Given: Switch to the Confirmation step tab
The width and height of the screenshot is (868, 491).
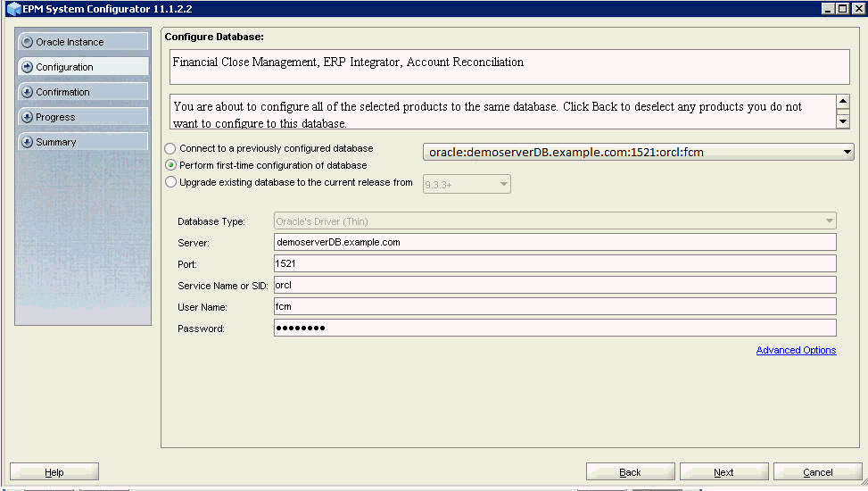Looking at the screenshot, I should click(x=82, y=92).
